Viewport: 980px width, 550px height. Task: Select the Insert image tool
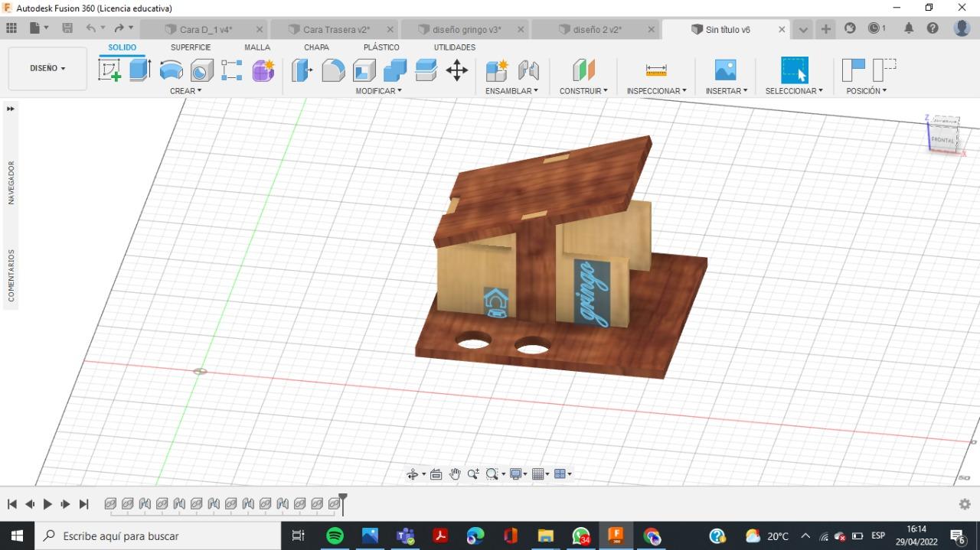click(725, 70)
